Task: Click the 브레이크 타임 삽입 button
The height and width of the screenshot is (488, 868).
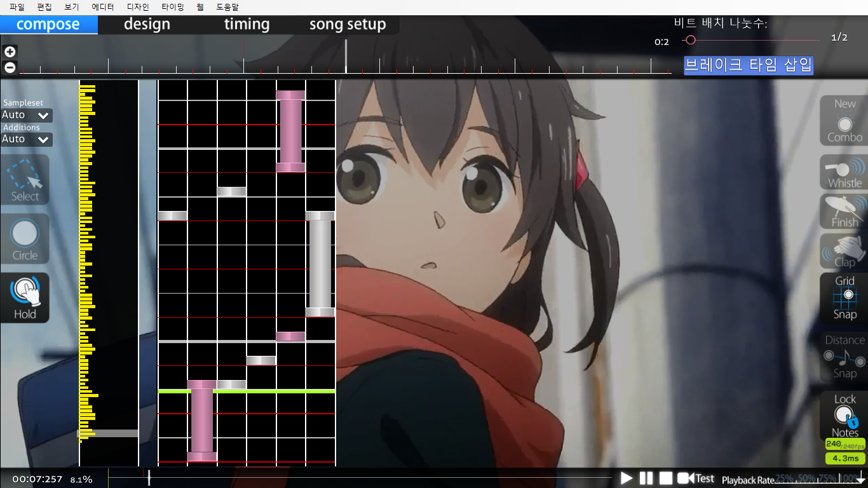Action: point(749,65)
